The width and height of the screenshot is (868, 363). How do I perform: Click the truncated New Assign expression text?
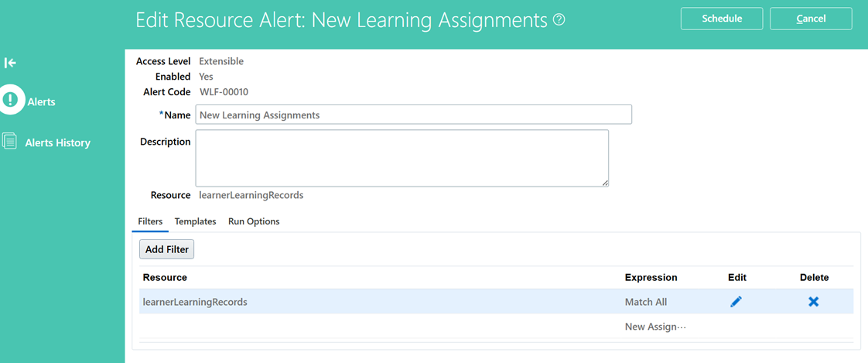655,327
